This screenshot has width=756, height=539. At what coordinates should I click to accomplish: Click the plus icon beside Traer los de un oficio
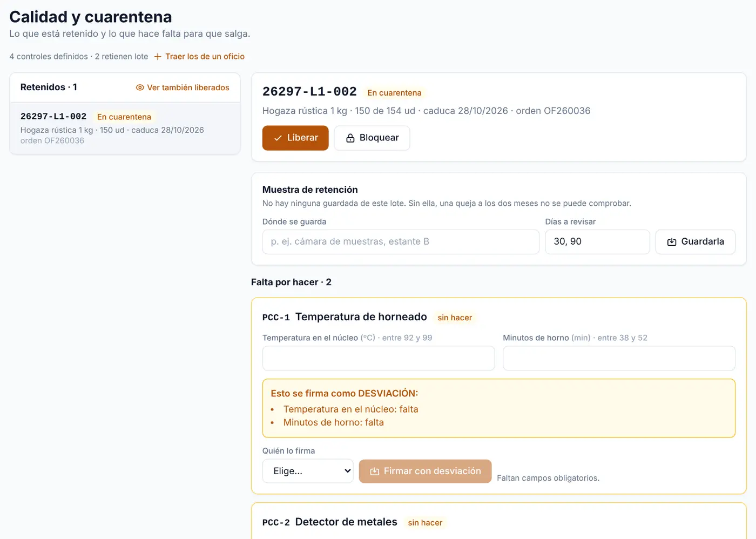pos(158,57)
